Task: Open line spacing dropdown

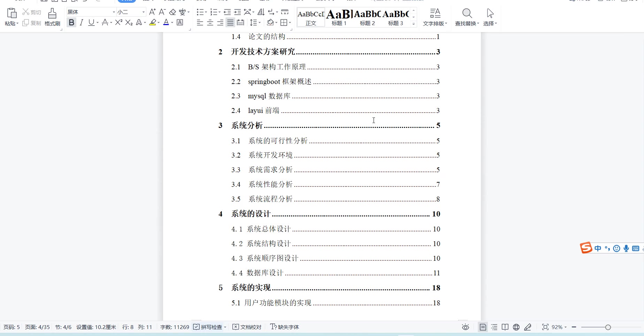Action: pyautogui.click(x=255, y=23)
